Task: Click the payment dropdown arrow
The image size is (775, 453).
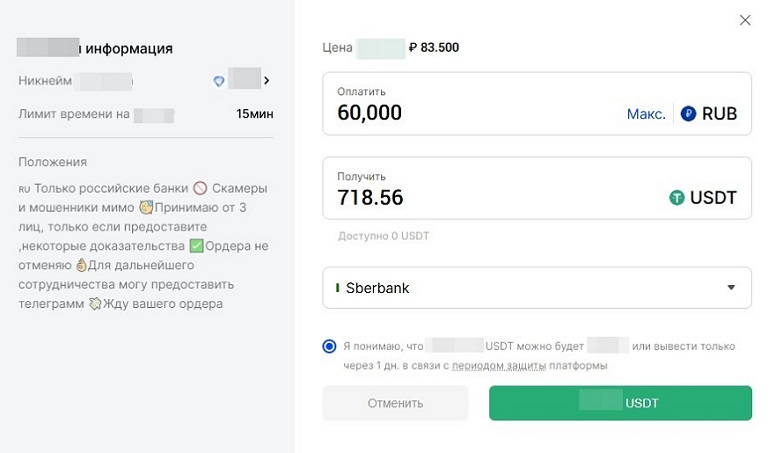Action: coord(731,288)
